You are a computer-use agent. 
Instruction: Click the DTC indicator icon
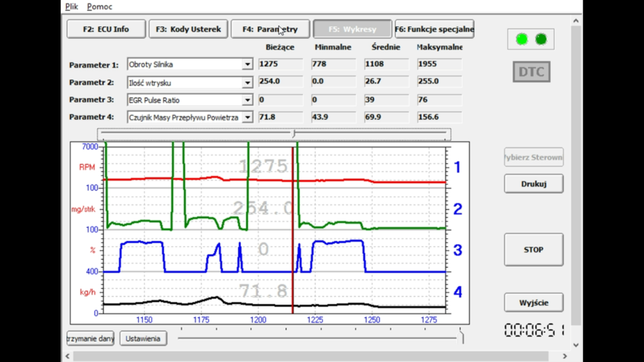pos(531,71)
